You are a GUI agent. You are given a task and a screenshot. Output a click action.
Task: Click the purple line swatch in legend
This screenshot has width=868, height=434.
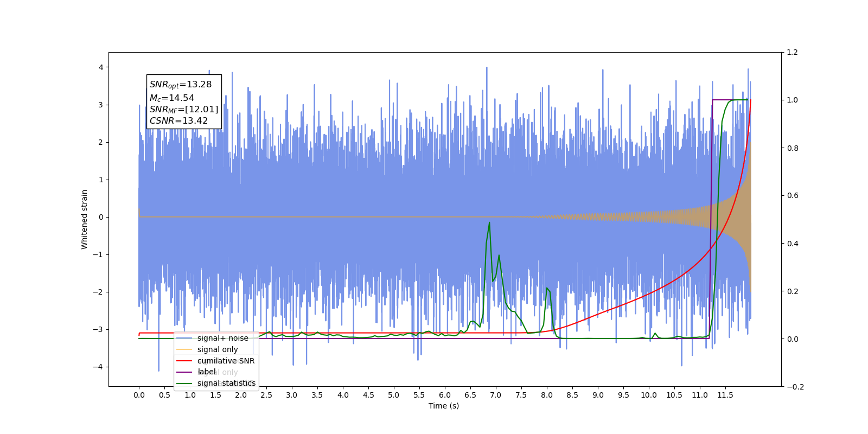tap(184, 372)
